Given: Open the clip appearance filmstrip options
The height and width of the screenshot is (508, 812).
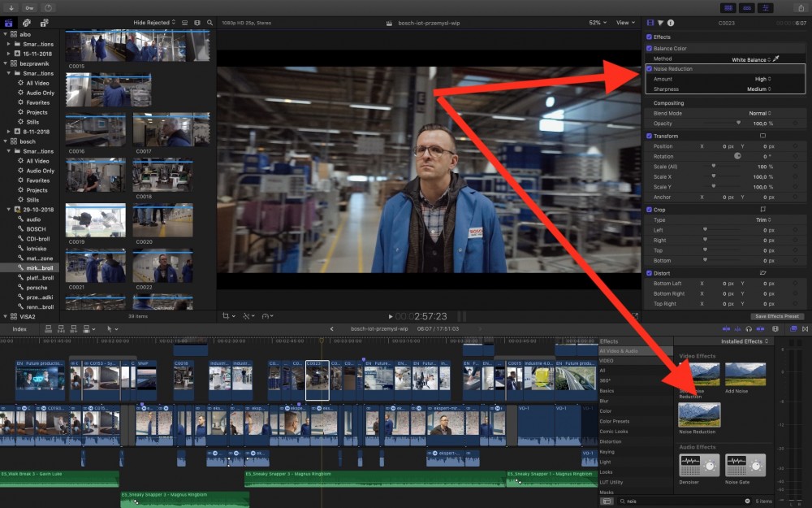Looking at the screenshot, I should [197, 23].
